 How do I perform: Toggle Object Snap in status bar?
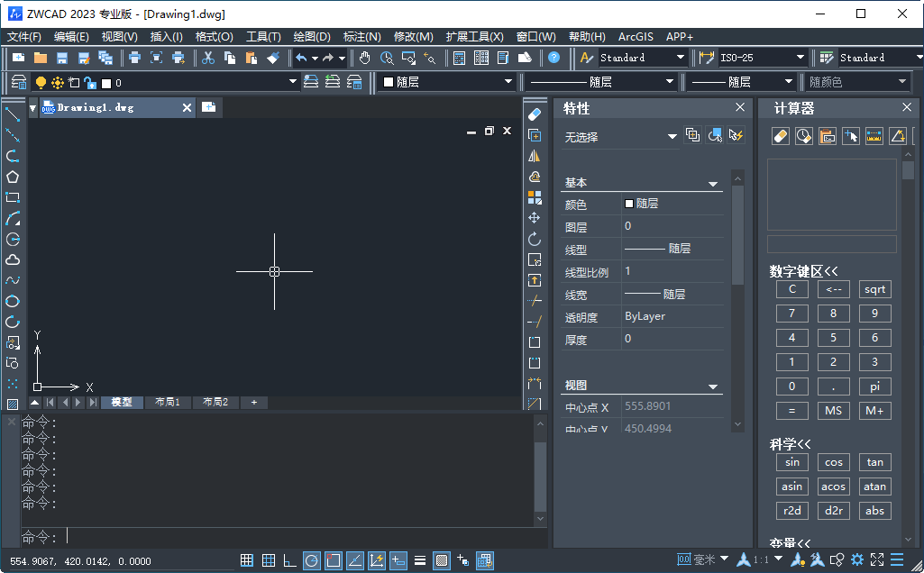pos(334,560)
